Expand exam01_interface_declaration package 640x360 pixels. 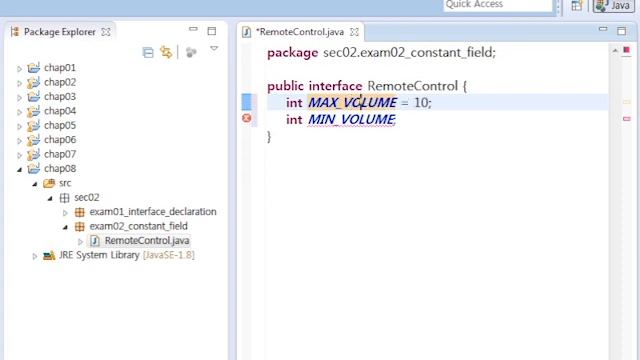(65, 213)
